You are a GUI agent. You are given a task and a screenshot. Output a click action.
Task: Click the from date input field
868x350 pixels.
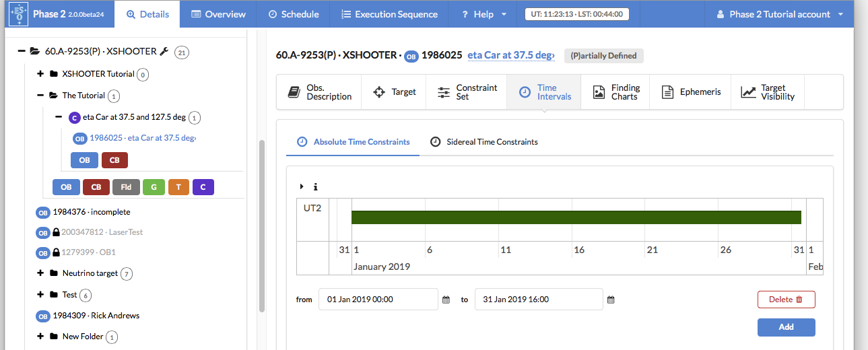click(378, 300)
